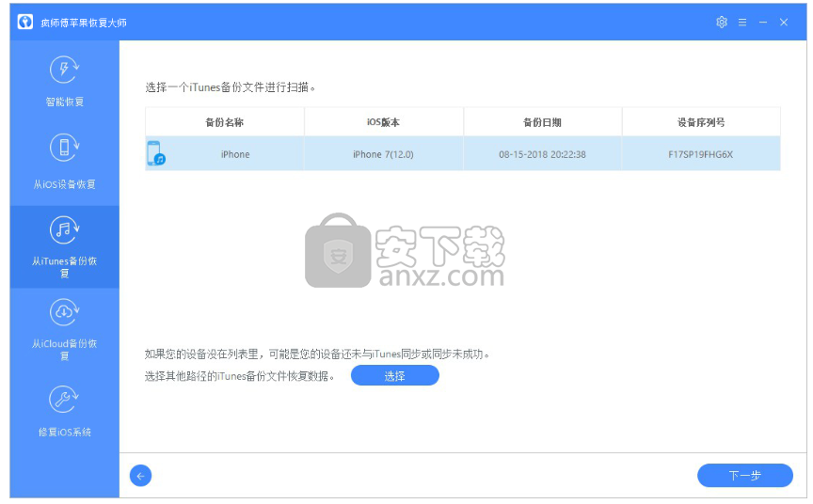Sort by 备份名称 column header
This screenshot has height=504, width=813.
tap(225, 122)
